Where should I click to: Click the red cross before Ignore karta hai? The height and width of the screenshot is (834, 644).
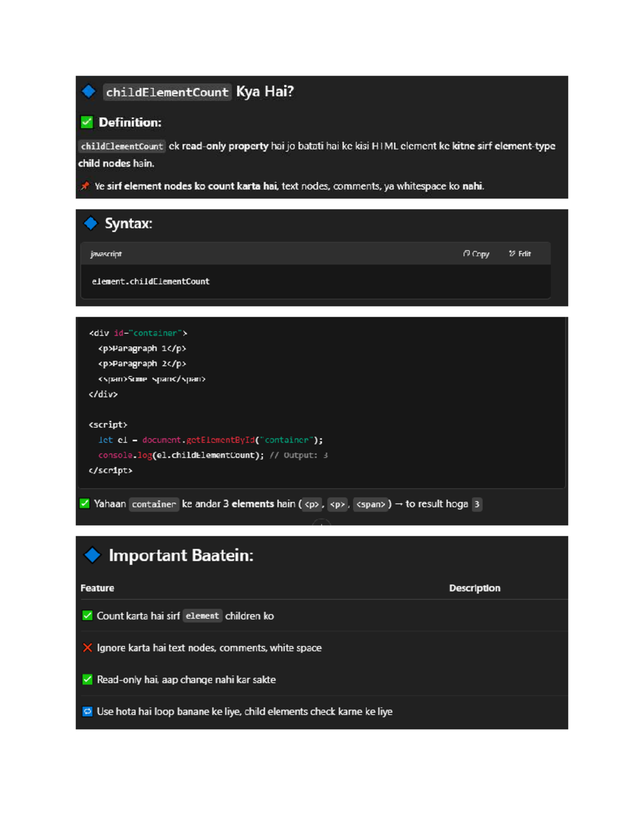tap(87, 648)
